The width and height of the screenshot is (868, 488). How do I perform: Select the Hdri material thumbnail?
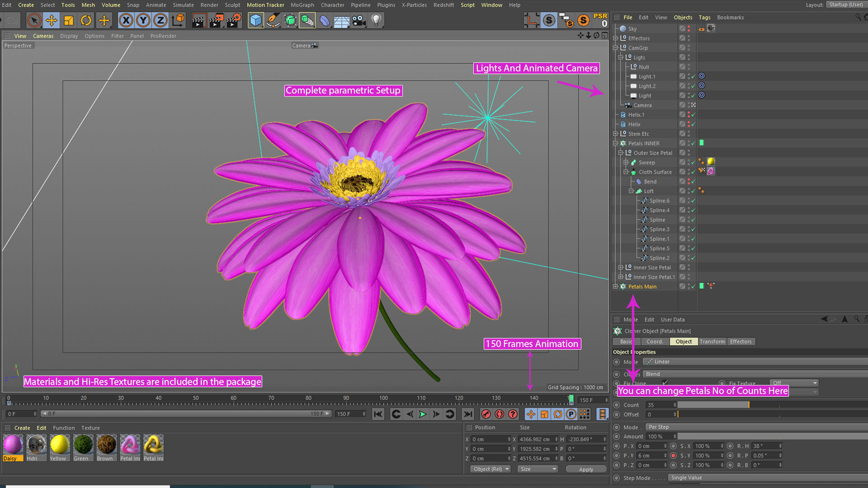tap(36, 445)
